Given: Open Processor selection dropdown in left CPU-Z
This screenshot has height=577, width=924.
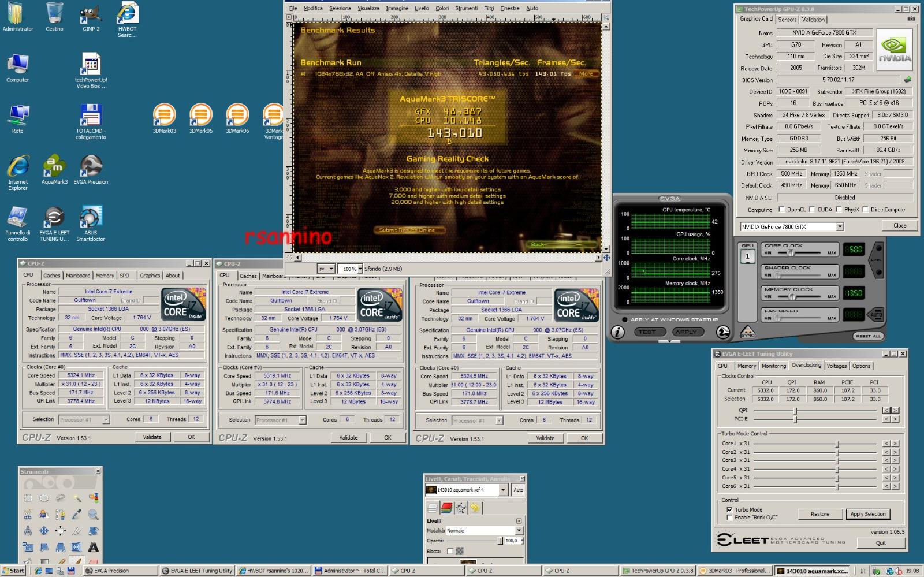Looking at the screenshot, I should [x=106, y=420].
